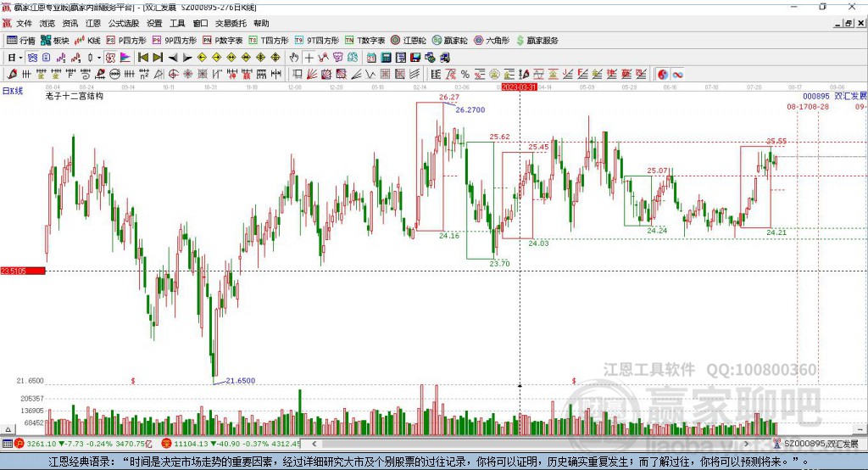This screenshot has height=470, width=868.
Task: Expand the candlestick style dropdown arrow
Action: pos(99,58)
